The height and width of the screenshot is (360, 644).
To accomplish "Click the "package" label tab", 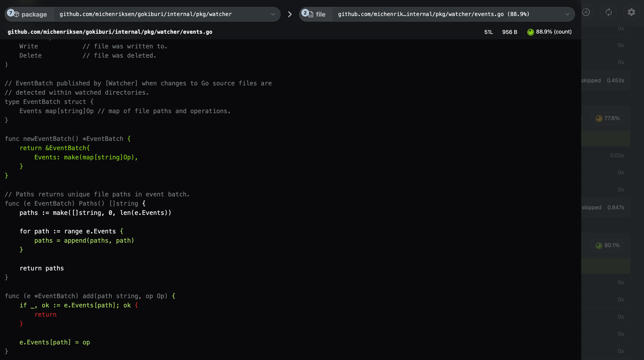I will [x=34, y=14].
